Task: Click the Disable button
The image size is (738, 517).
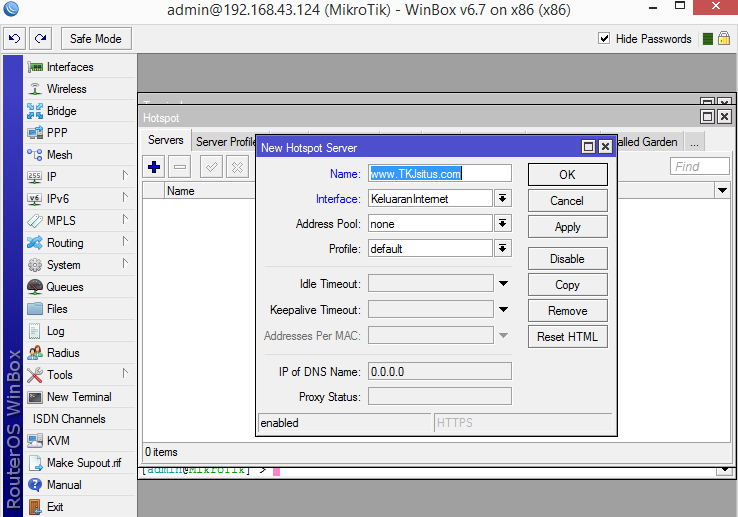Action: [x=568, y=258]
